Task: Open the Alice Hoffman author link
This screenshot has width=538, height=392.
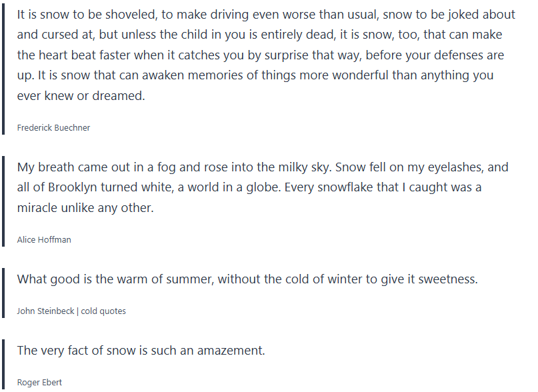Action: click(x=44, y=239)
